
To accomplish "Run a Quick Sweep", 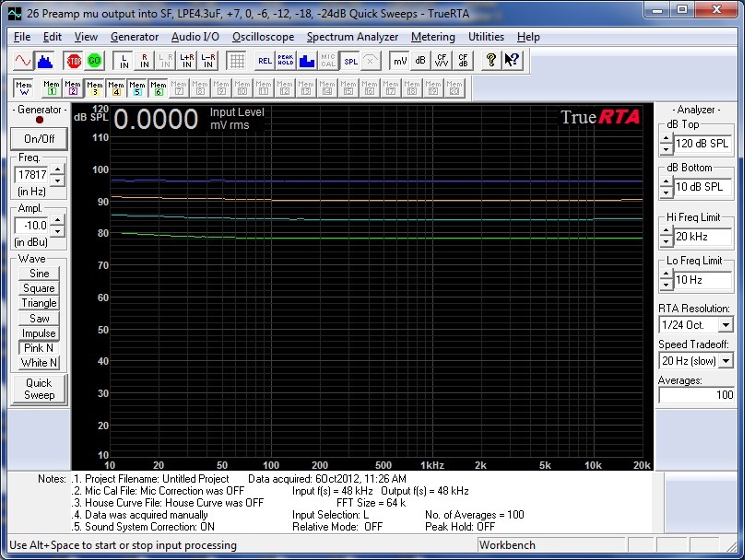I will [39, 389].
